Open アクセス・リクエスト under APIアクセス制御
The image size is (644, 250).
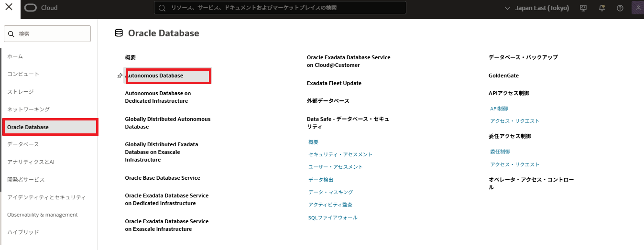[515, 121]
